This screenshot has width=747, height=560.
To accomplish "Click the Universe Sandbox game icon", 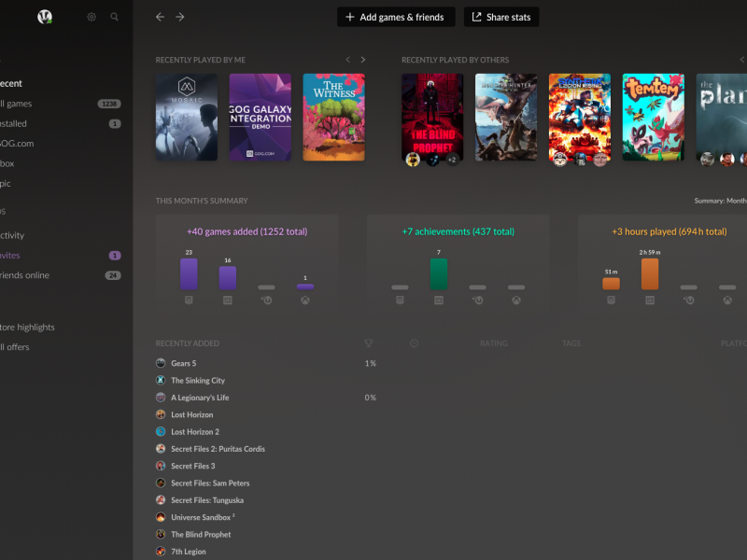I will click(x=161, y=518).
